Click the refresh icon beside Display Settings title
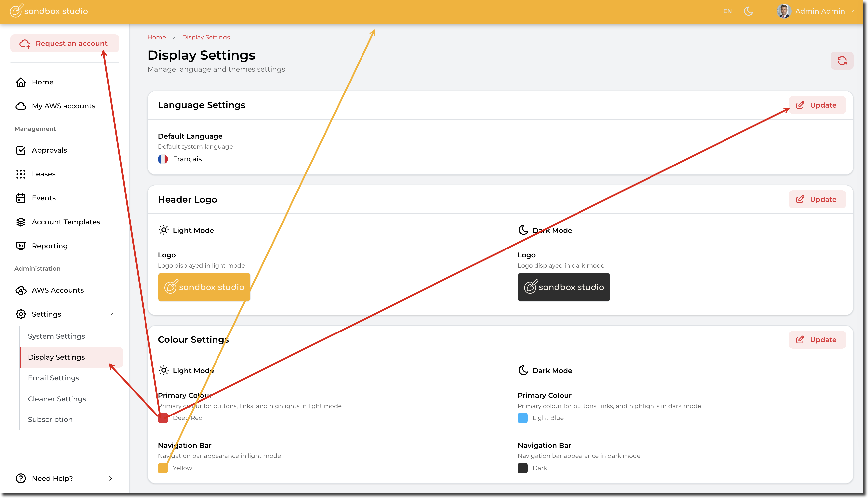868x498 pixels. pos(842,61)
